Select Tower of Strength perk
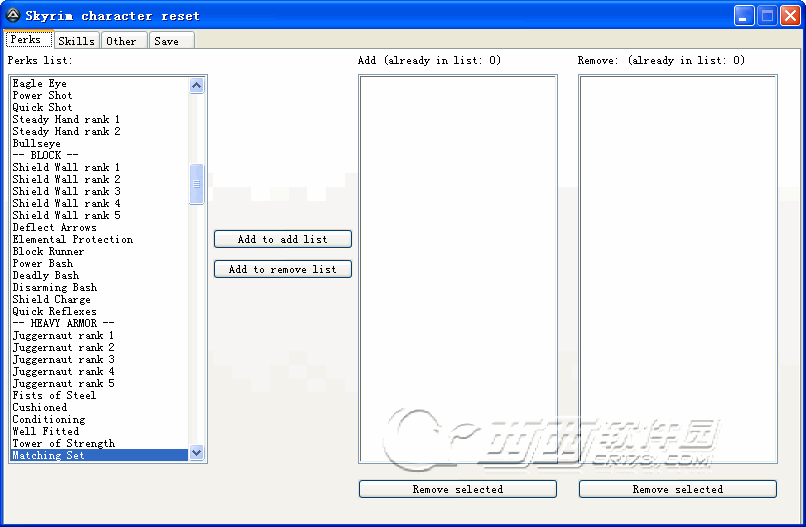806x527 pixels. 100,443
